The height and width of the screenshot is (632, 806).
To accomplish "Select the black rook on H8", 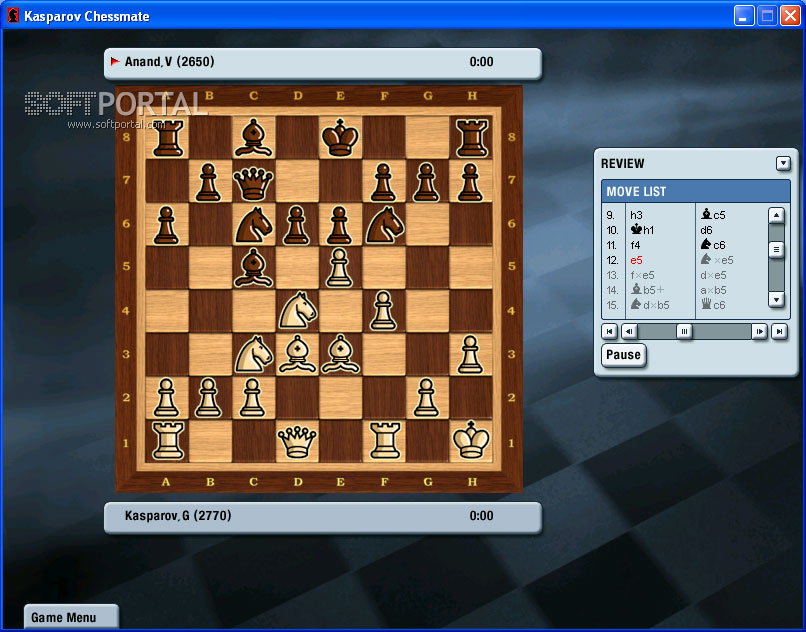I will pyautogui.click(x=471, y=138).
